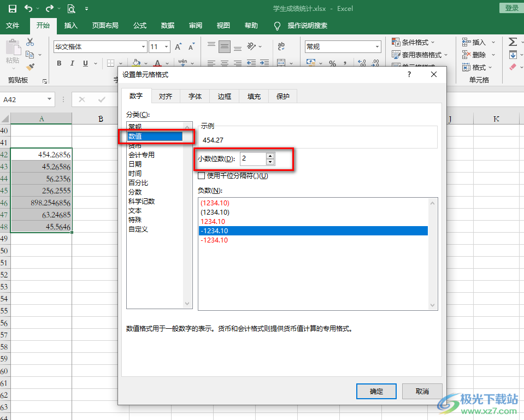This screenshot has height=420, width=524.
Task: Open print preview from quick access toolbar
Action: (71, 9)
